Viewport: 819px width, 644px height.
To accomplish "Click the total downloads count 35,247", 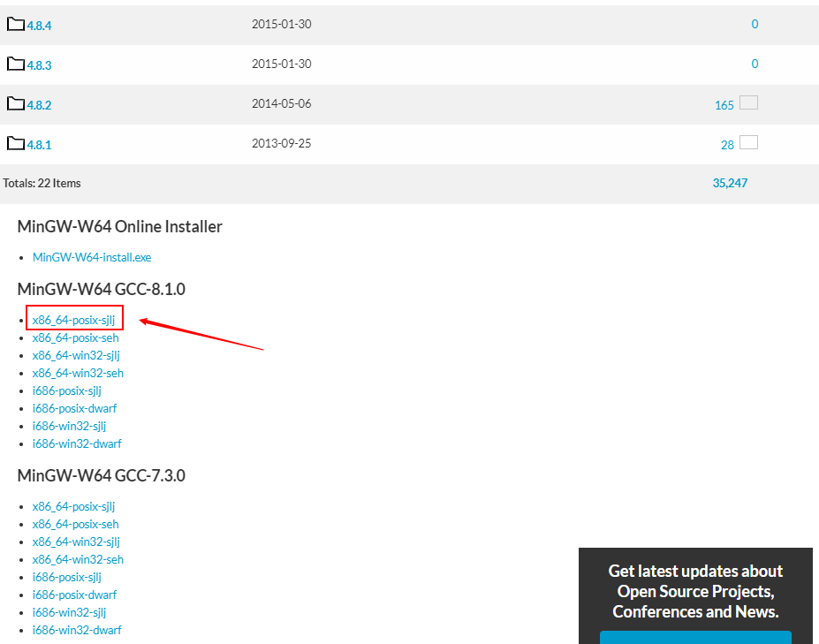I will [x=730, y=183].
